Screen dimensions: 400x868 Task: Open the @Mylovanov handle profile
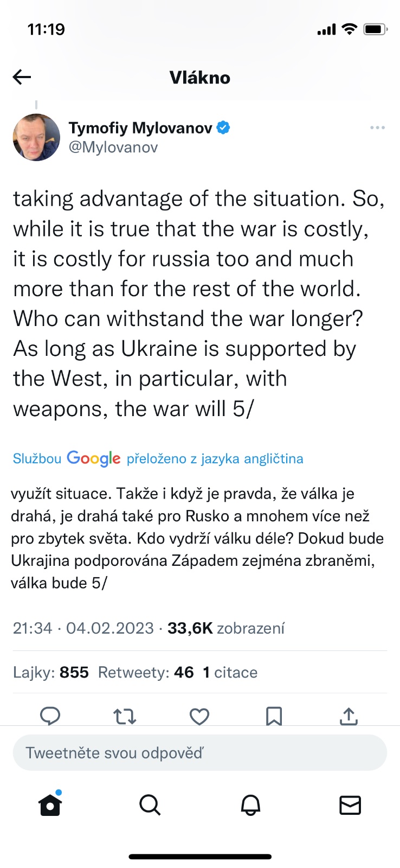pos(113,148)
